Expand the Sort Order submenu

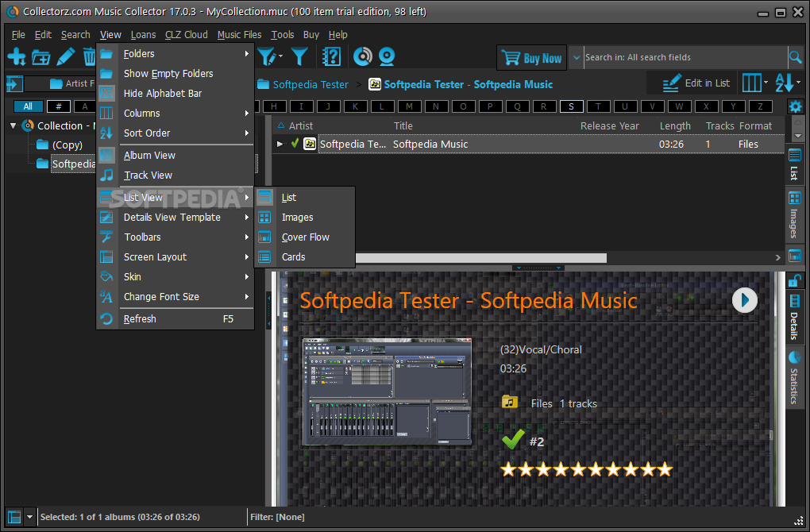pyautogui.click(x=175, y=133)
